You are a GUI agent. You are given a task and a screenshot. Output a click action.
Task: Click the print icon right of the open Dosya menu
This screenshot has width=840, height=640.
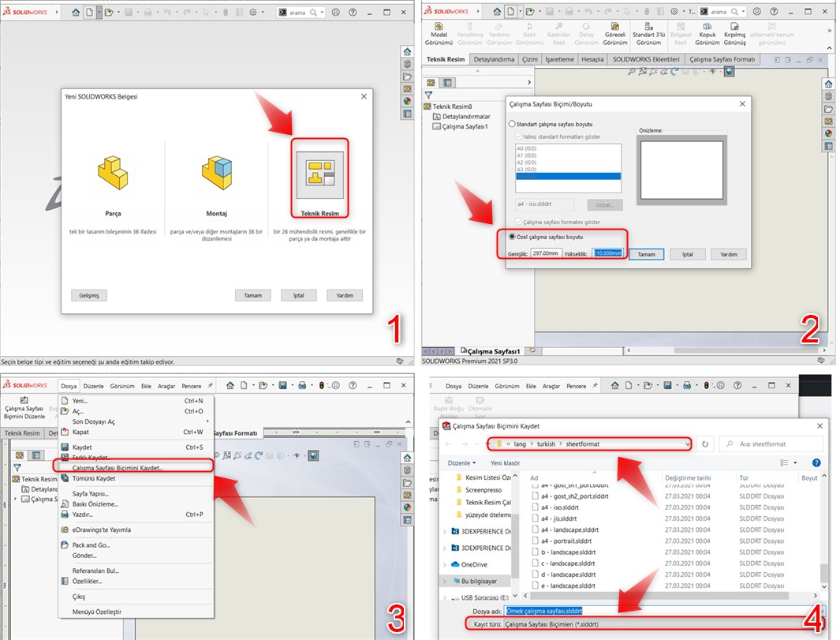pos(302,385)
